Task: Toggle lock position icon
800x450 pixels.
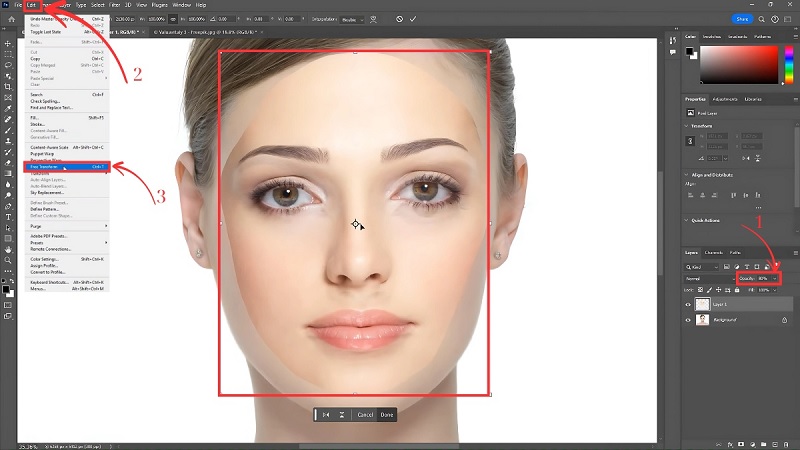Action: (x=718, y=290)
